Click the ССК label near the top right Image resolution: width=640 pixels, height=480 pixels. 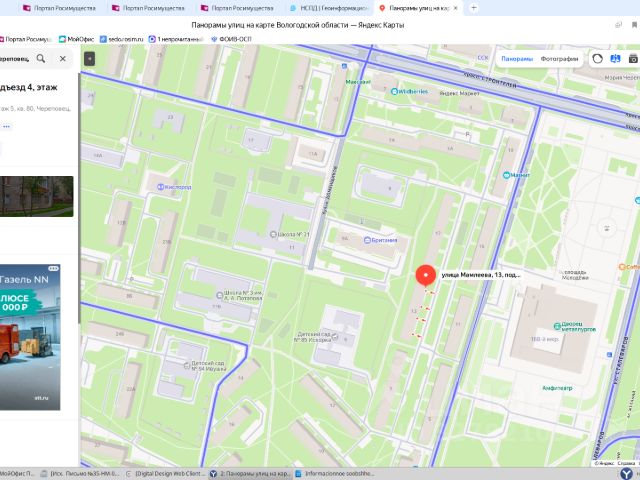(483, 58)
